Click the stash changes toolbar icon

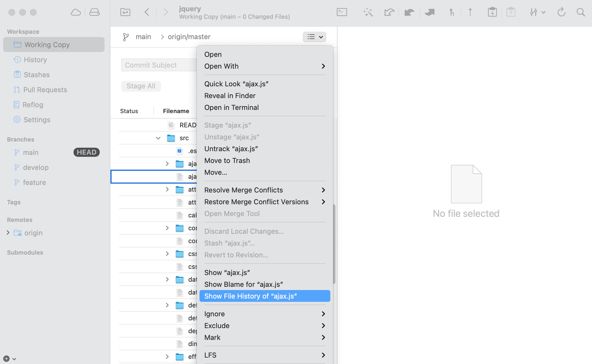tap(492, 12)
